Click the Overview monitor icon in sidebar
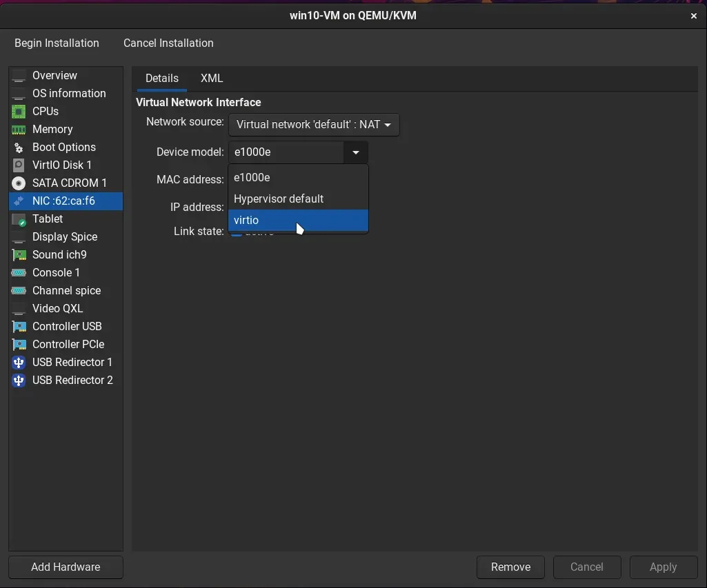This screenshot has width=707, height=588. [19, 76]
